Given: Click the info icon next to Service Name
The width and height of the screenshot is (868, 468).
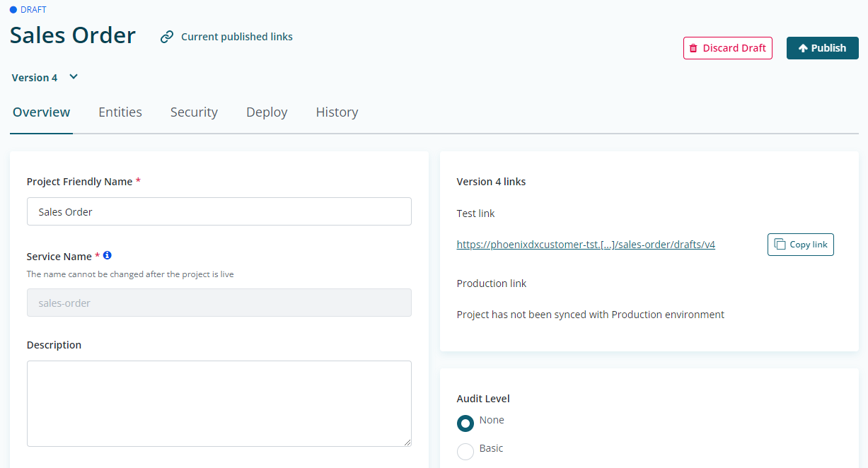Looking at the screenshot, I should tap(108, 255).
